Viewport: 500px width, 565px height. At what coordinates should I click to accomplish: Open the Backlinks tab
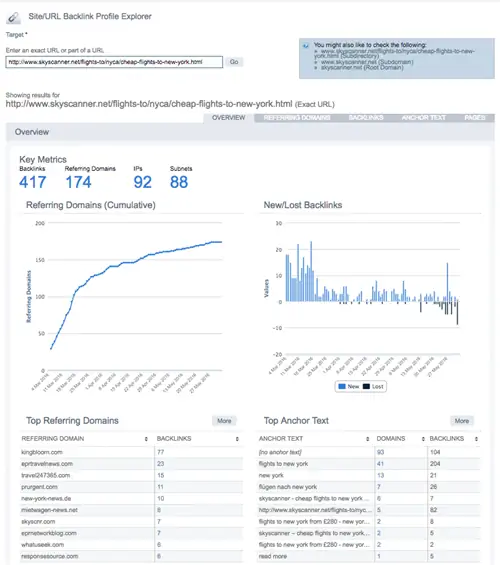[x=366, y=118]
